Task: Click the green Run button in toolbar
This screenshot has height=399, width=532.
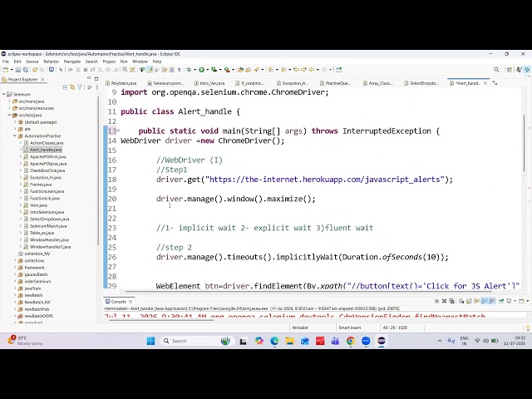Action: pos(201,70)
